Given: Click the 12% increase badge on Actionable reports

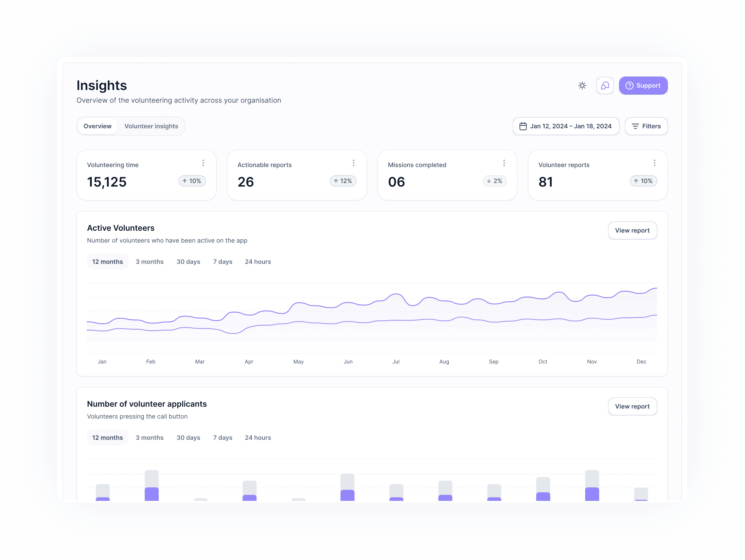Looking at the screenshot, I should 343,181.
